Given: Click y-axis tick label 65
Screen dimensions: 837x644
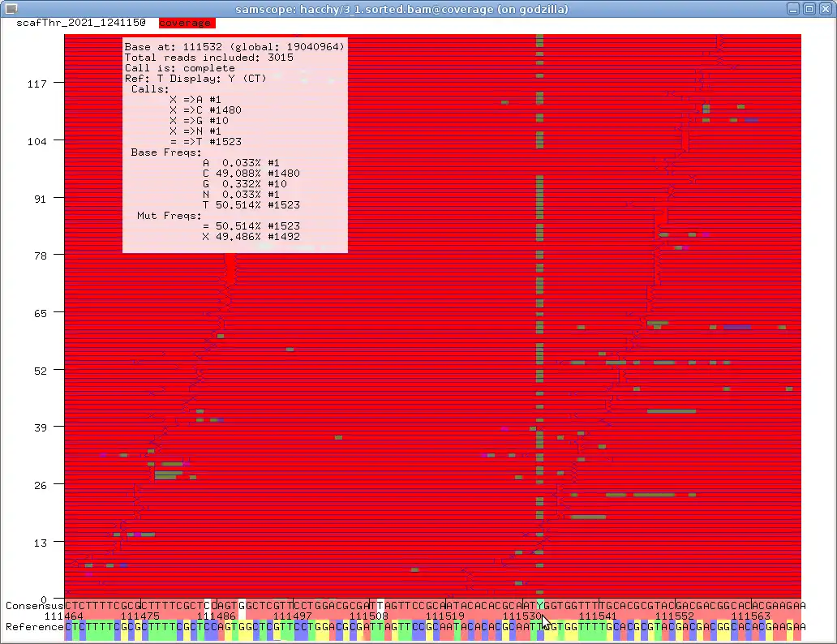Looking at the screenshot, I should click(41, 313).
